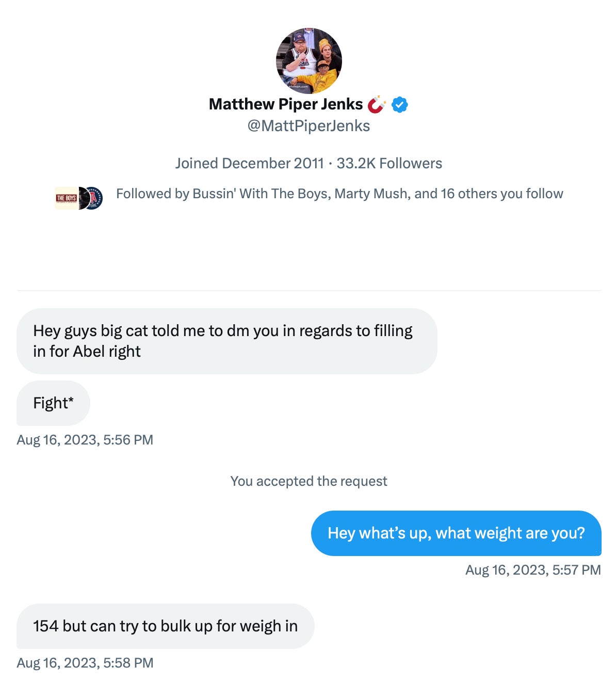The image size is (616, 682).
Task: Select the "Fight*" message bubble
Action: coord(53,403)
